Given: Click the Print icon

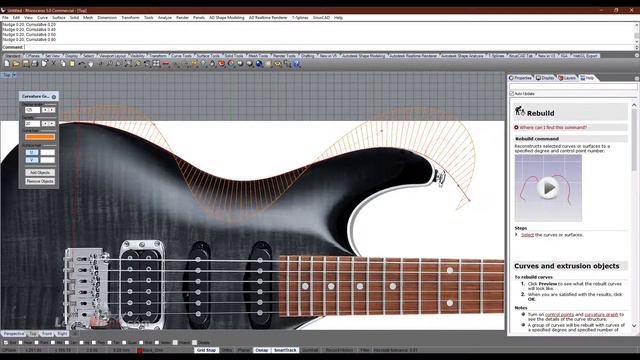Looking at the screenshot, I should (x=35, y=64).
